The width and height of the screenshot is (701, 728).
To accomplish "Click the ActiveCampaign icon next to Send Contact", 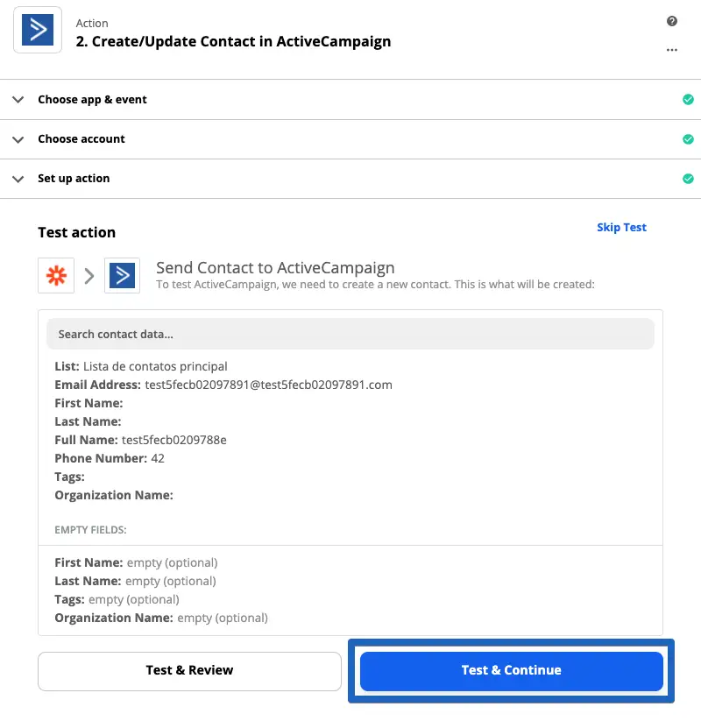I will point(122,276).
